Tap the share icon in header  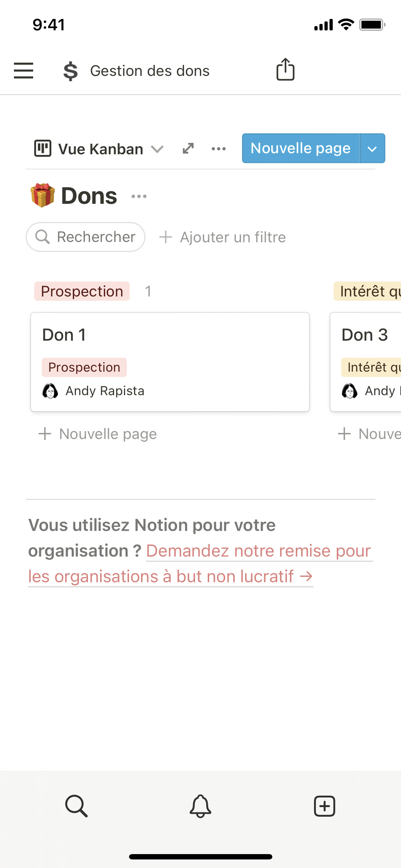(x=285, y=69)
